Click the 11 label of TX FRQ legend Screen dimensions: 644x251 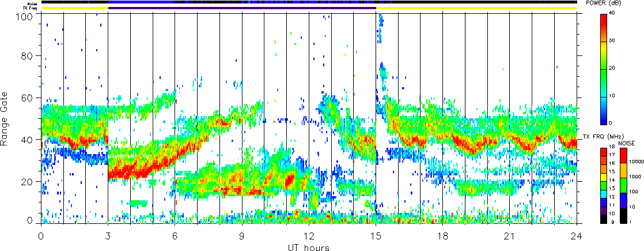(612, 204)
